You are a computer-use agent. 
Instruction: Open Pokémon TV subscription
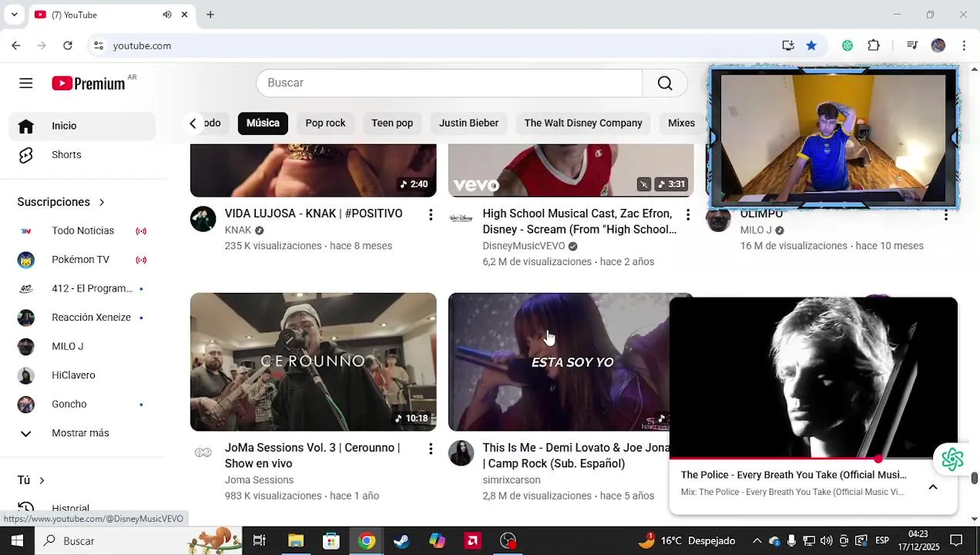click(82, 260)
